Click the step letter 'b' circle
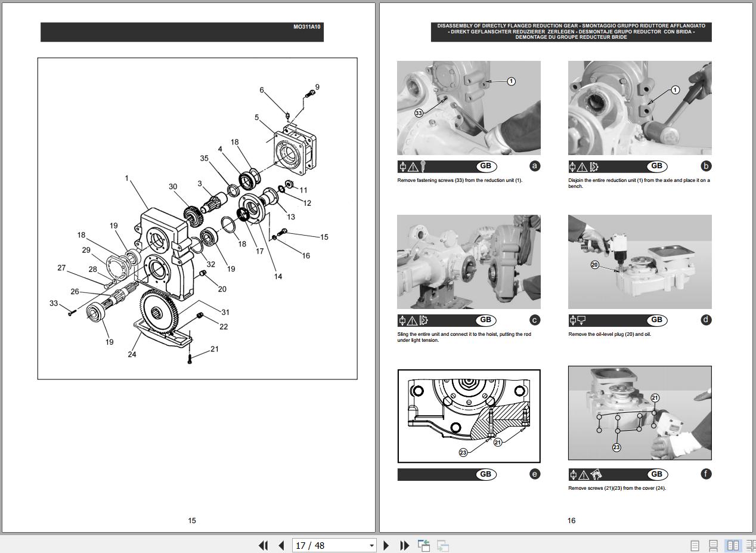The image size is (756, 553). 706,166
